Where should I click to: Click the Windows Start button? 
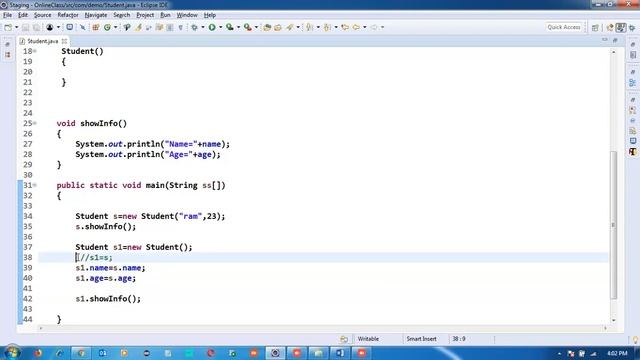click(x=12, y=353)
